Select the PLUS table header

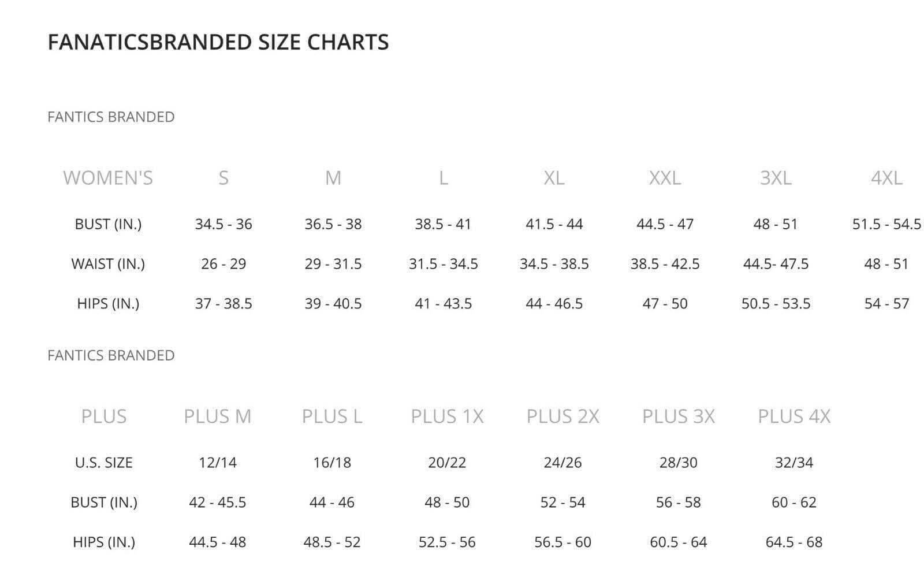point(104,416)
